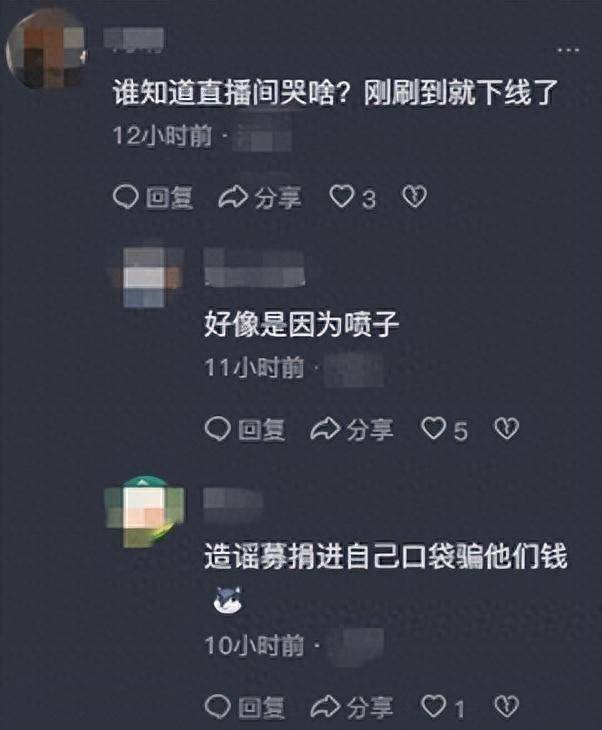Open the three-dot menu on the top comment
This screenshot has height=730, width=602.
click(x=568, y=49)
